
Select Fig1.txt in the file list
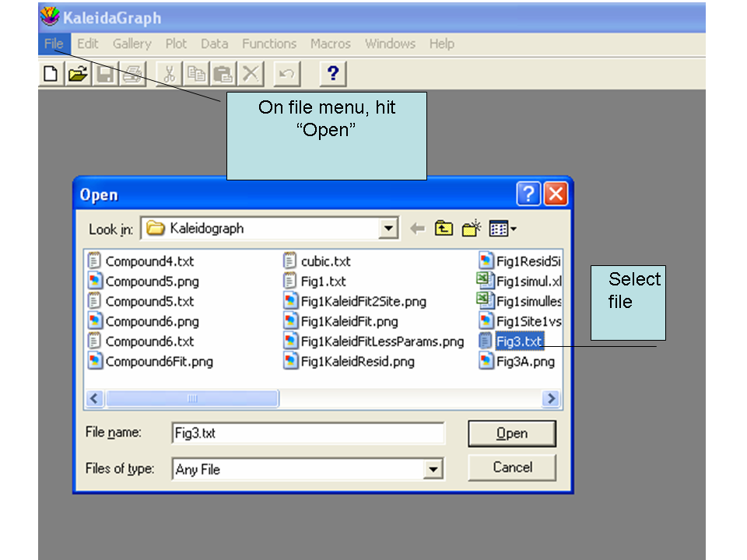[314, 282]
